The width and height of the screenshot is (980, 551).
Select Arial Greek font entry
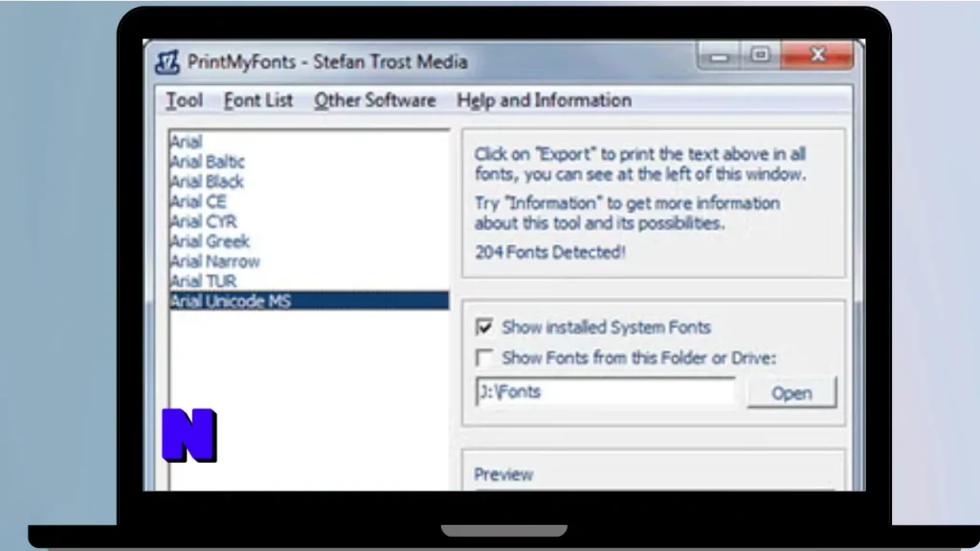click(309, 242)
